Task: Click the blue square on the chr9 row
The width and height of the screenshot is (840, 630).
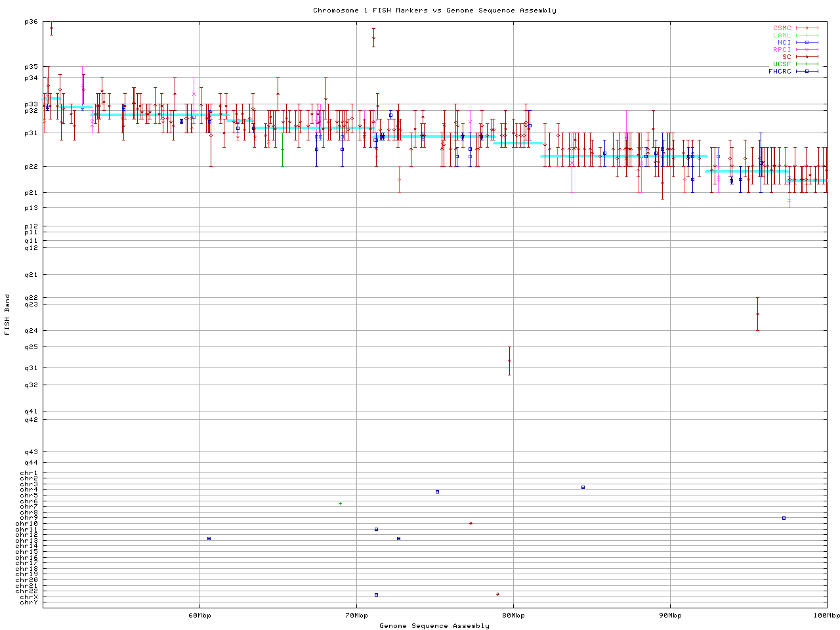Action: tap(784, 518)
